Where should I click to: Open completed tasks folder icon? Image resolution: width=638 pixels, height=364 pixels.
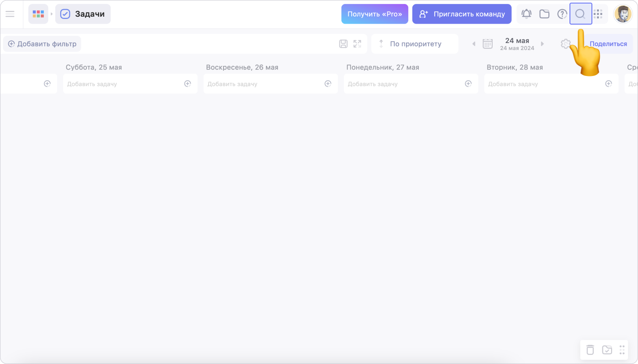tap(607, 350)
